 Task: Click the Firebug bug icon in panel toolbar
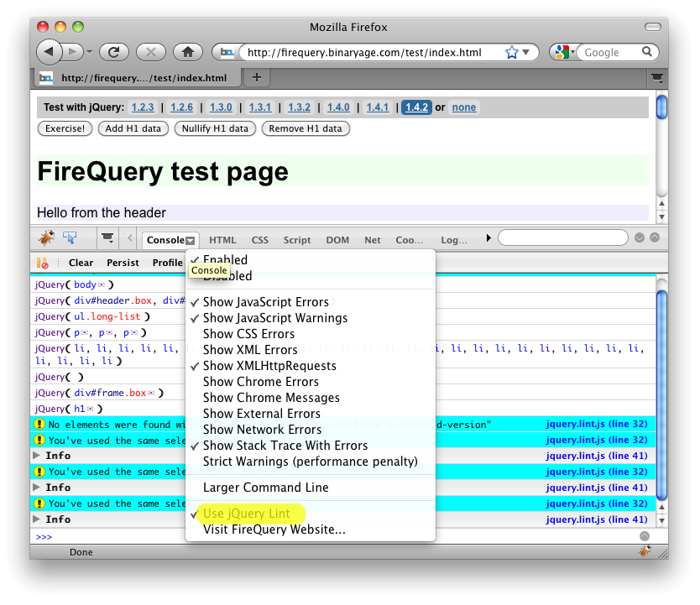[47, 238]
